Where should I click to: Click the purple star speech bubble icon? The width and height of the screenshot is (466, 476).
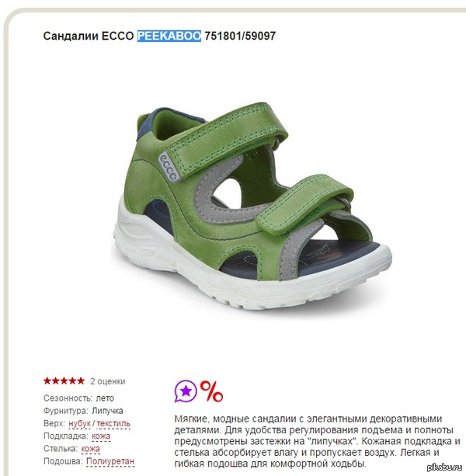(x=186, y=391)
